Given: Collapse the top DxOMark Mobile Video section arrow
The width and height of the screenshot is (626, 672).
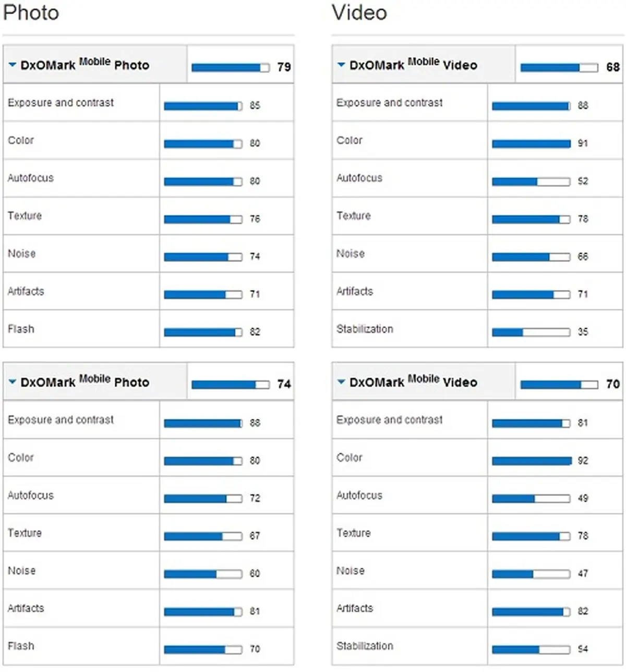Looking at the screenshot, I should (341, 65).
